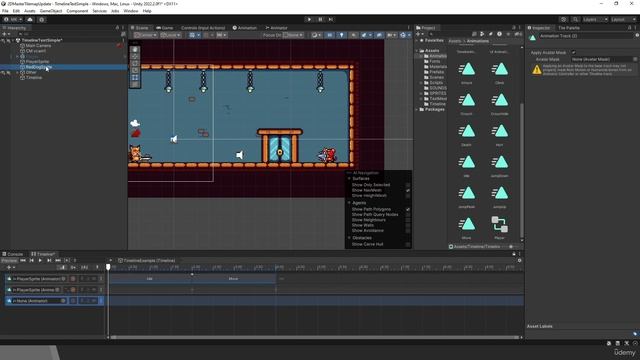Screen dimensions: 640x360
Task: Open the Layout dropdown
Action: click(x=623, y=19)
